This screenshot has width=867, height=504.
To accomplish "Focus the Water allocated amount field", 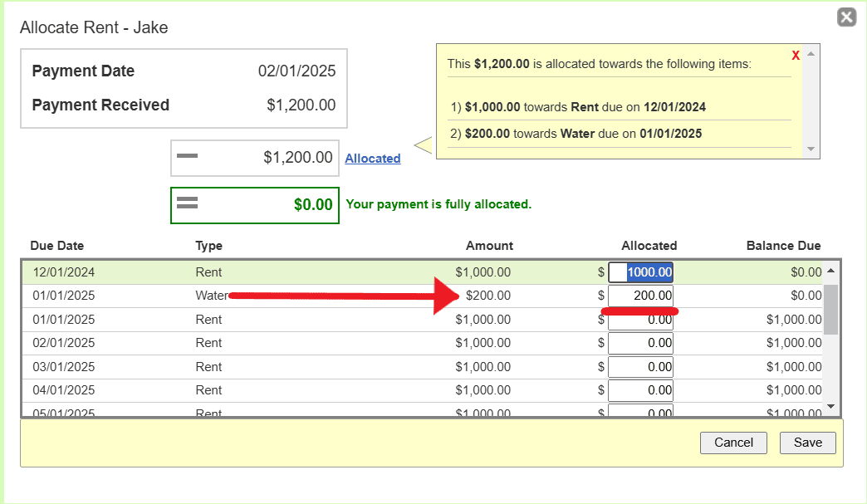I will (640, 296).
